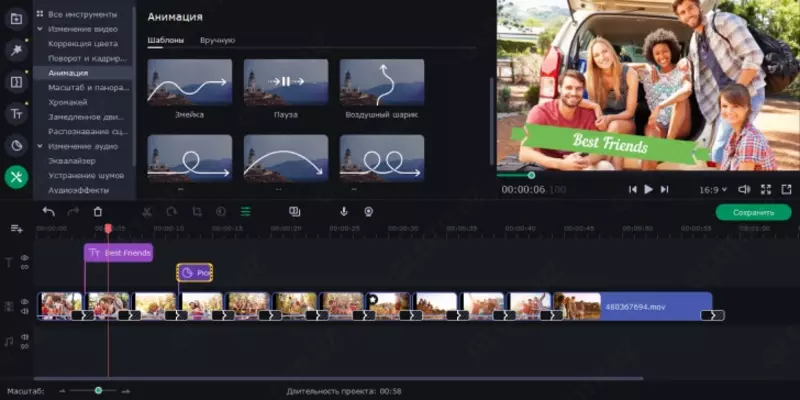Switch to the Вручную tab
800x400 pixels.
tap(217, 40)
